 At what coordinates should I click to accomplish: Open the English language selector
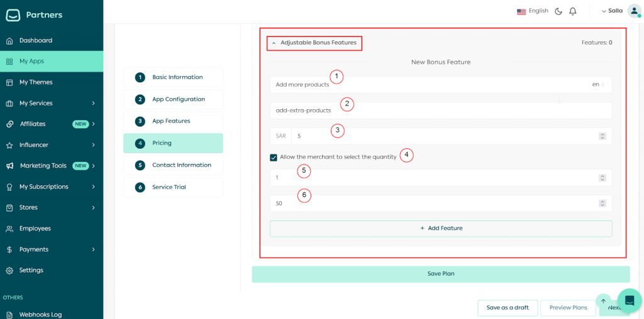pos(532,11)
